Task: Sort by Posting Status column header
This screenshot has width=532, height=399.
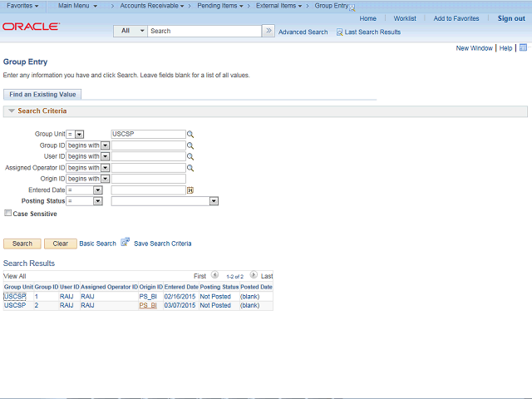Action: coord(219,287)
